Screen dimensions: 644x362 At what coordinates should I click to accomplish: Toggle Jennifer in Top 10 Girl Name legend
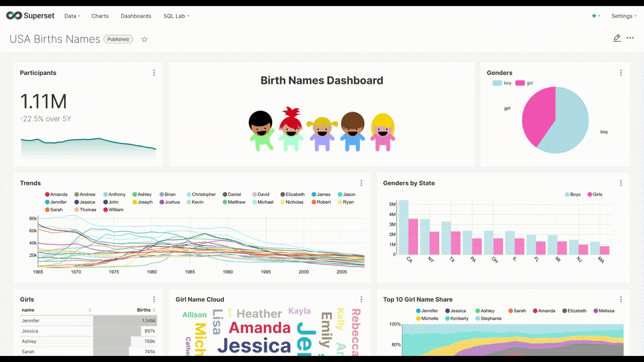[427, 311]
